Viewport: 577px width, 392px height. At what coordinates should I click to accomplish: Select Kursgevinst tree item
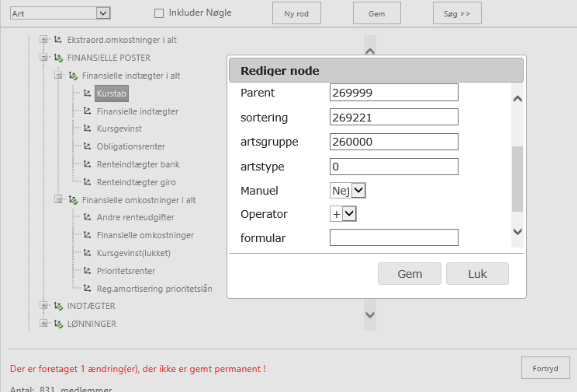[x=119, y=129]
